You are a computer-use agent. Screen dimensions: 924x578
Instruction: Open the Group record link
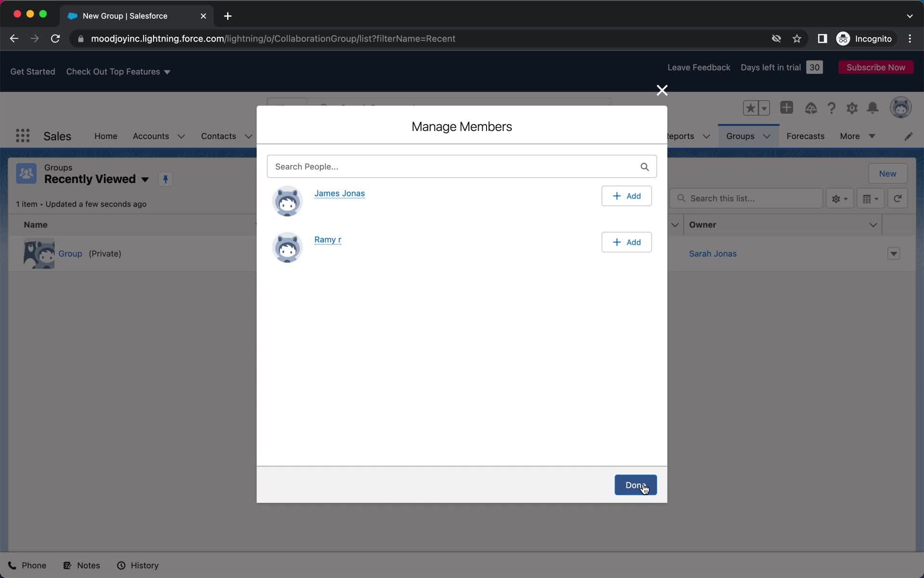[70, 254]
